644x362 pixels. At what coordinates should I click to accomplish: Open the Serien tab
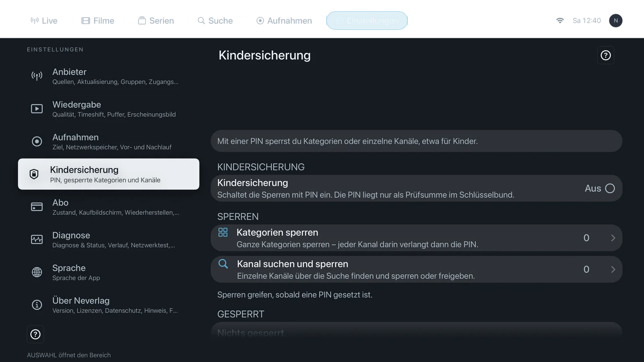coord(156,21)
